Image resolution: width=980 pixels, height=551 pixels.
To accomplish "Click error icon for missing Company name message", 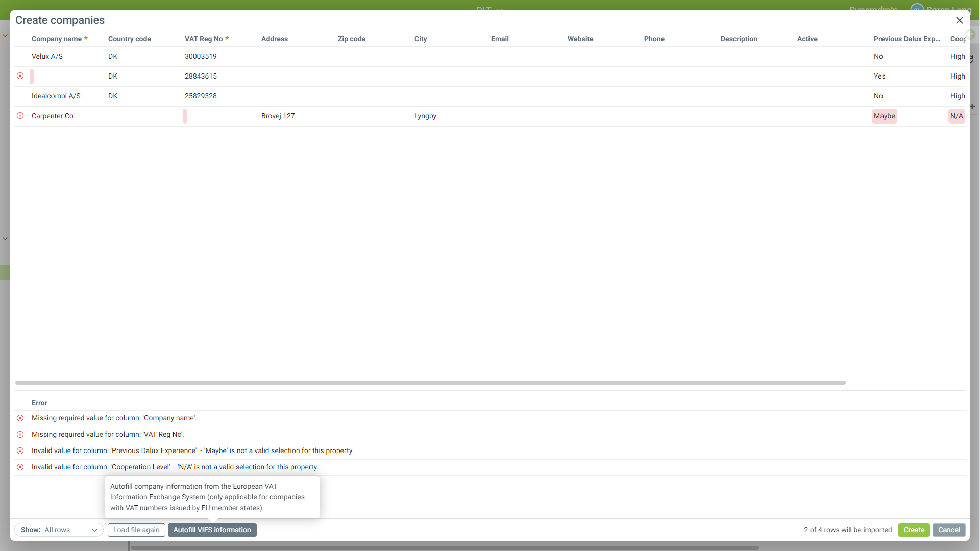I will pyautogui.click(x=20, y=418).
